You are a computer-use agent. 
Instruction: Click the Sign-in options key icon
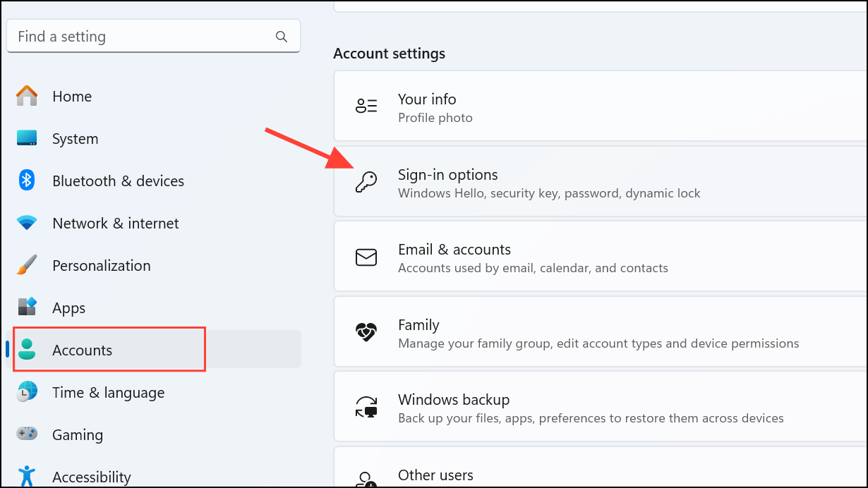366,183
